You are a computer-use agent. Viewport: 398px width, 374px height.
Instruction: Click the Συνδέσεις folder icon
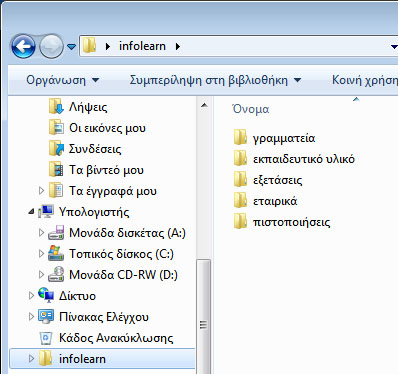click(x=56, y=149)
